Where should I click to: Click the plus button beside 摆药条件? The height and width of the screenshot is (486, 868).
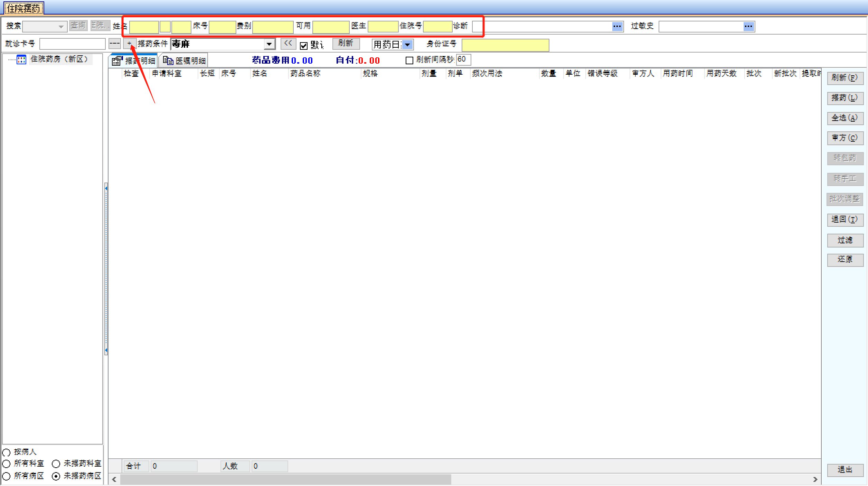[x=129, y=44]
